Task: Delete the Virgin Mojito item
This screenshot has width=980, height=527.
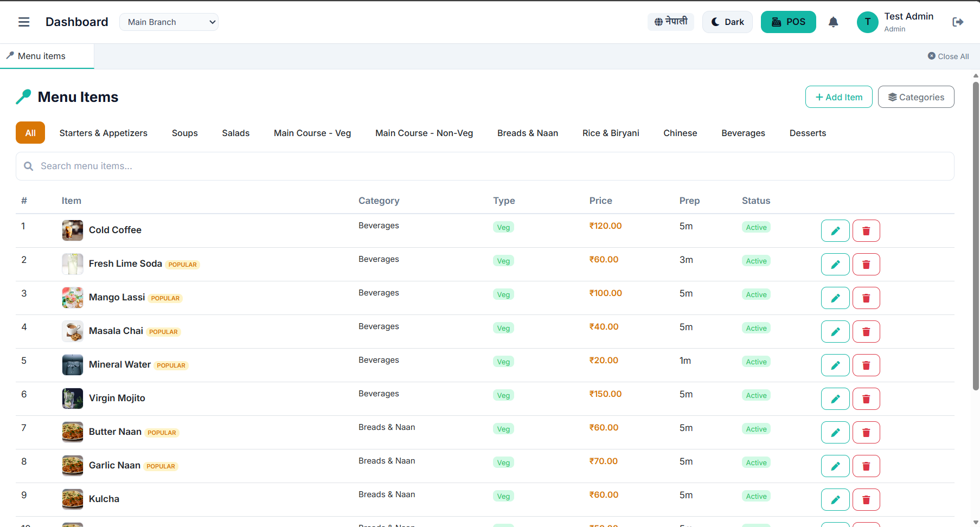Action: click(866, 399)
